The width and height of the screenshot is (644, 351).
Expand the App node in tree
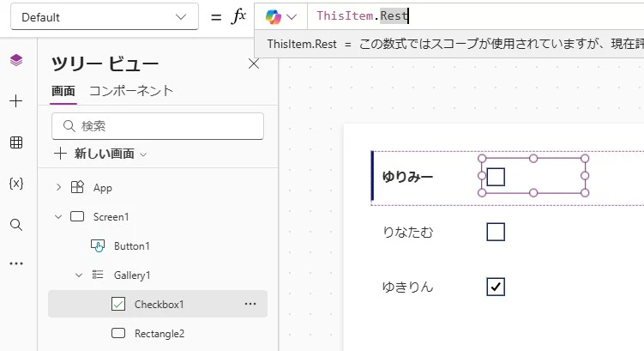click(x=58, y=187)
